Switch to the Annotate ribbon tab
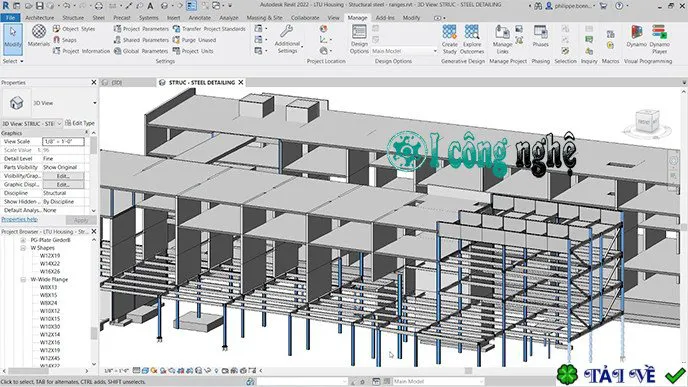The width and height of the screenshot is (688, 387). pyautogui.click(x=200, y=18)
